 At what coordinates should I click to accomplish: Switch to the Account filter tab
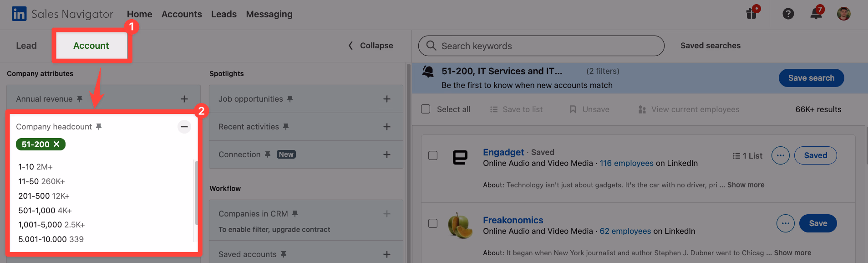pyautogui.click(x=91, y=46)
